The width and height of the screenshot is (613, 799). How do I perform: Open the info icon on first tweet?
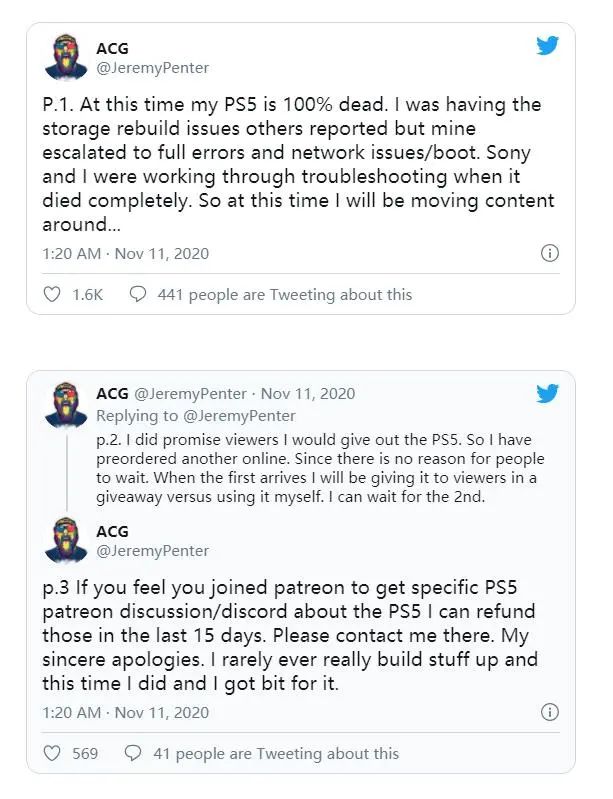549,253
